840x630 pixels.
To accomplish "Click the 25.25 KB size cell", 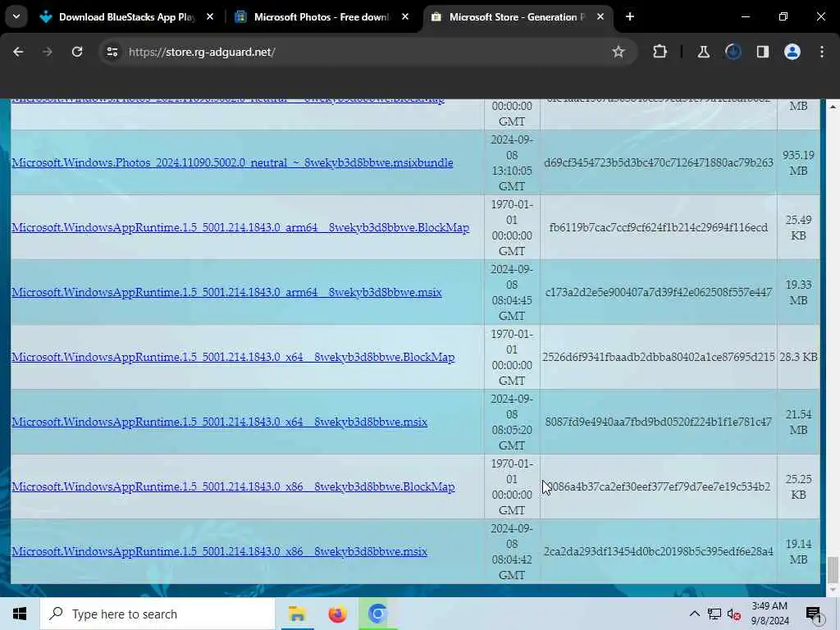I will tap(798, 487).
